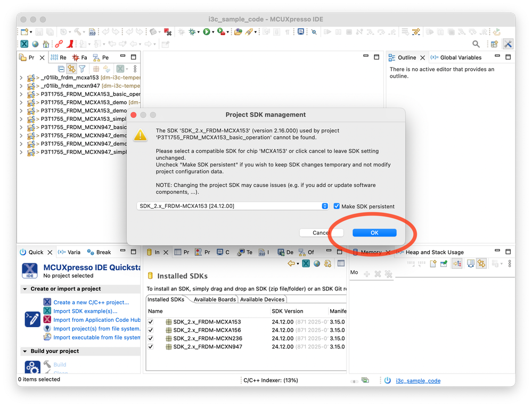This screenshot has width=532, height=407.
Task: Click the globe web browser toolbar icon
Action: coord(35,44)
